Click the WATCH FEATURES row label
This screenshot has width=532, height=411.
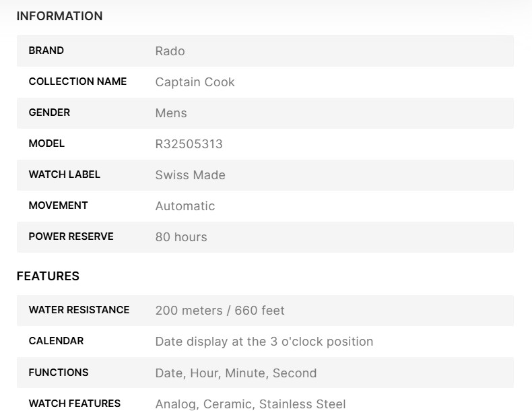(74, 404)
